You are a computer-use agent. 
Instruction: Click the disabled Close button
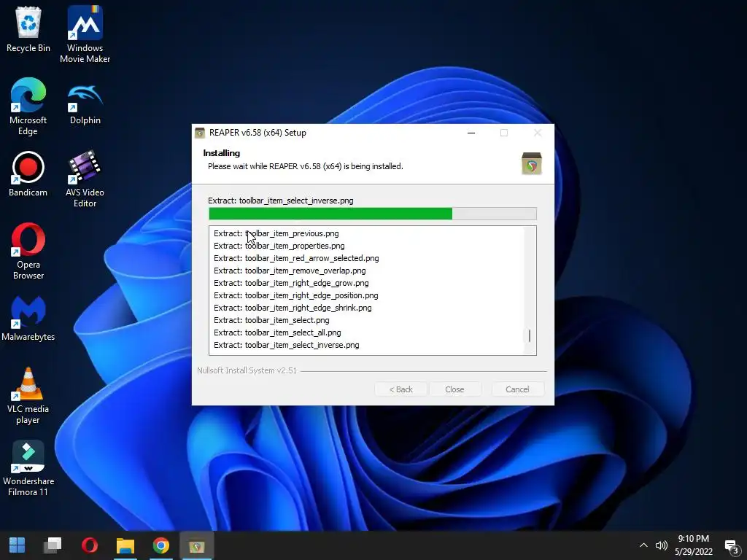(454, 389)
